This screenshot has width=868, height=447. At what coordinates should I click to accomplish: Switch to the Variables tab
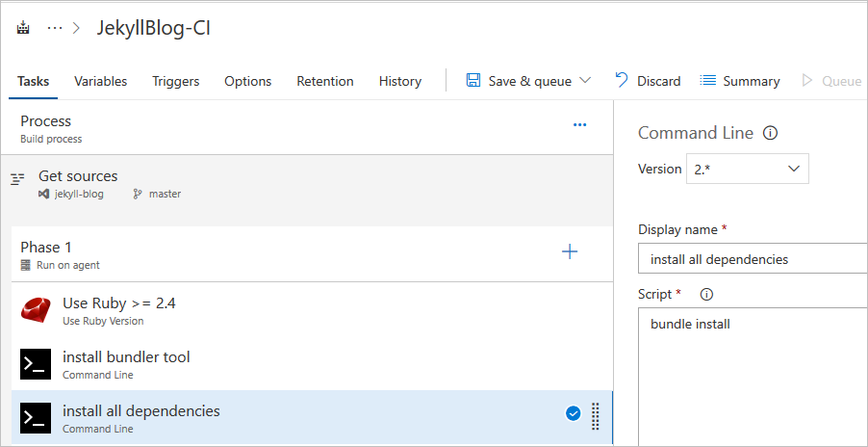pos(100,81)
